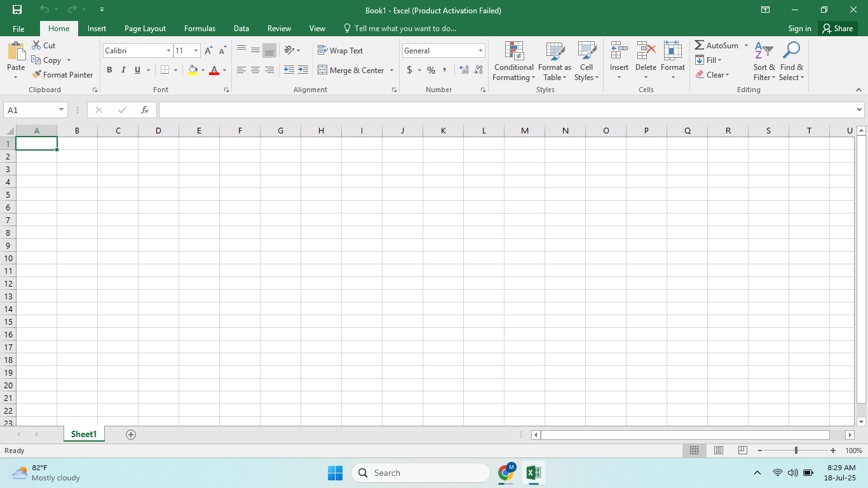Click the Save icon in title bar
Image resolution: width=868 pixels, height=488 pixels.
click(17, 10)
